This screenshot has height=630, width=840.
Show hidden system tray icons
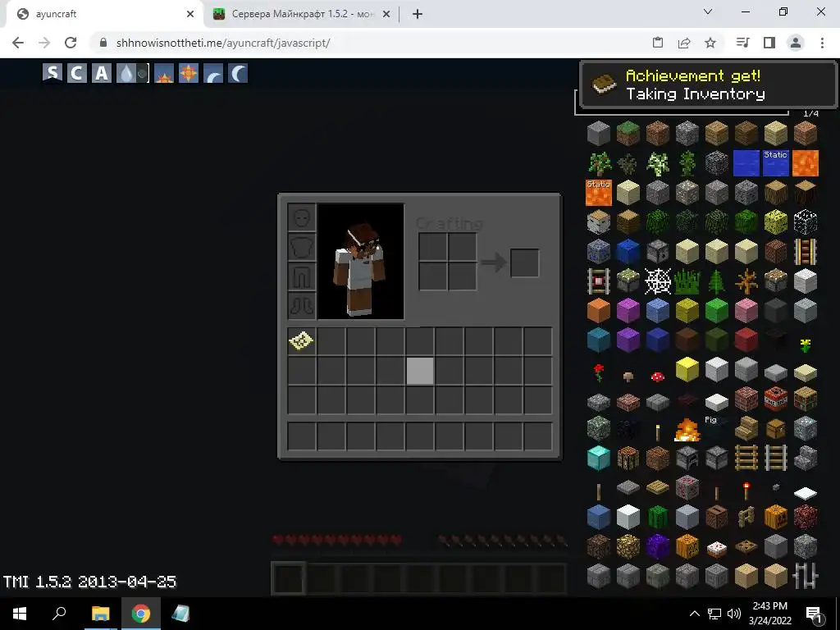tap(694, 614)
